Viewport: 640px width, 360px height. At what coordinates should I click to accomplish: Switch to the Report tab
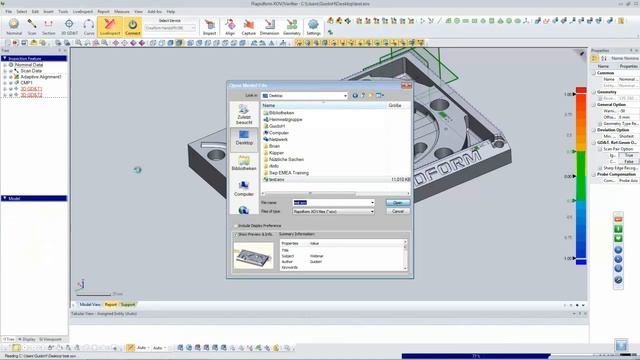[x=110, y=304]
